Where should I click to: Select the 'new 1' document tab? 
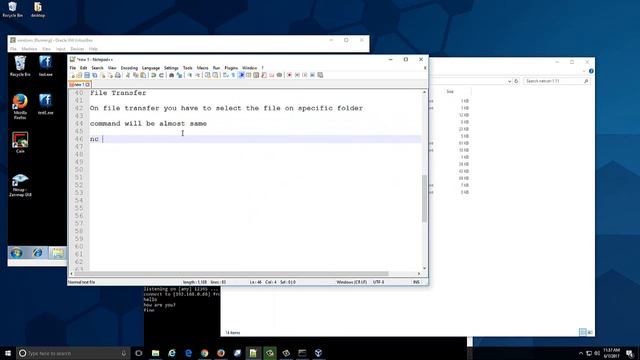point(80,84)
